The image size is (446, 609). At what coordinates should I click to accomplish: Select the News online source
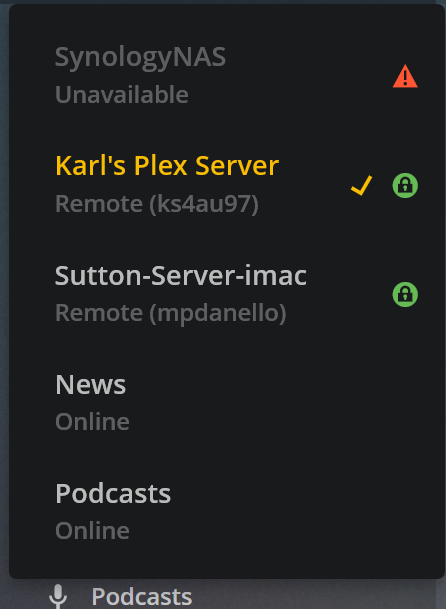(x=227, y=403)
